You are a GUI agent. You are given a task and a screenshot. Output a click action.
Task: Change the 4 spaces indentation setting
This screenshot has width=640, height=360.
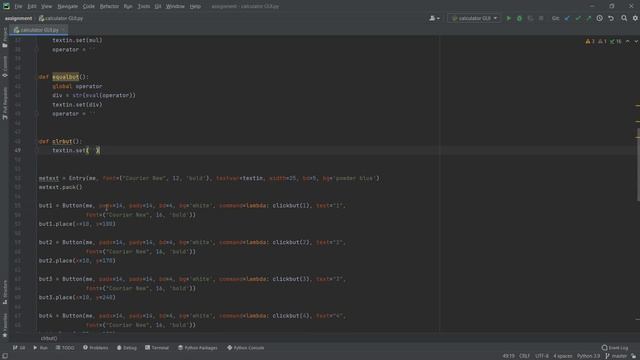click(x=563, y=356)
